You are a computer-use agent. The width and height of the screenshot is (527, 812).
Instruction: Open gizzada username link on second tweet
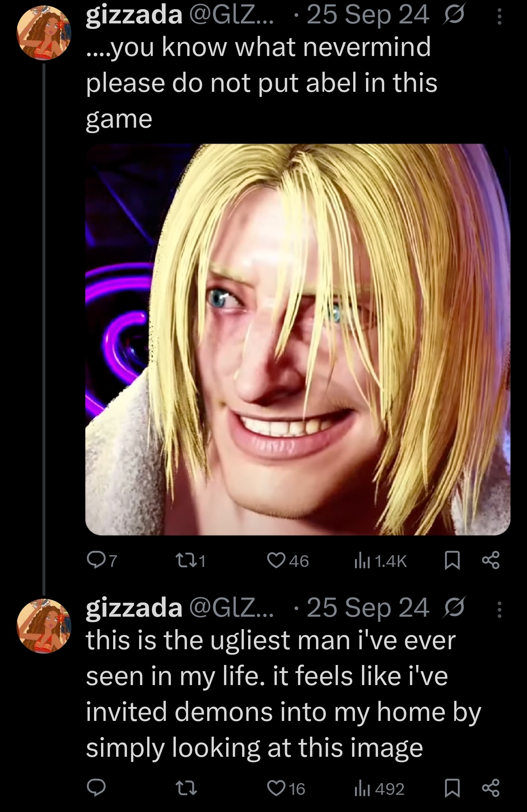click(134, 608)
